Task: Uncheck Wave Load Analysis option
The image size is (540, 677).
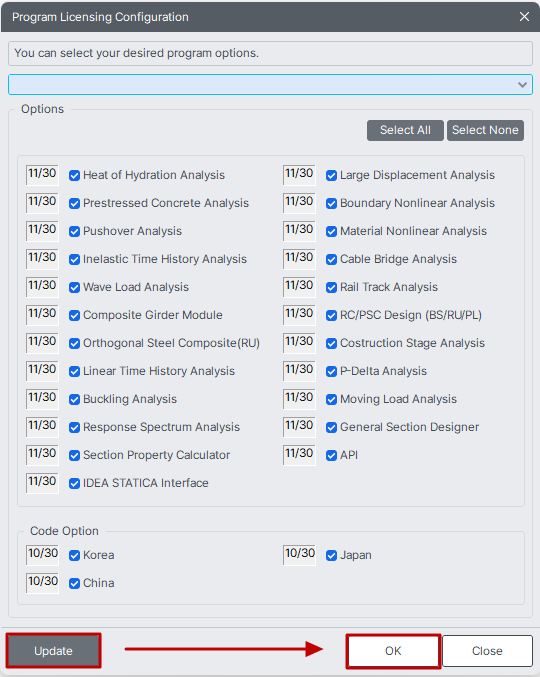Action: [74, 288]
